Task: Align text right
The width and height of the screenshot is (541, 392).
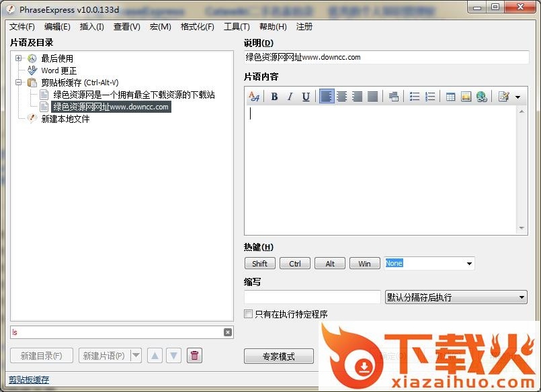Action: tap(357, 97)
